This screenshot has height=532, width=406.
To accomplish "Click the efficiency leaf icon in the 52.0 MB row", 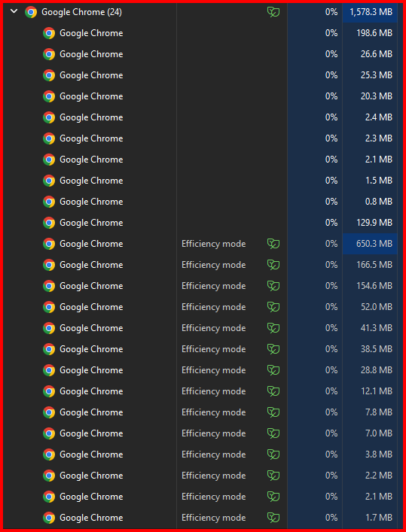I will pos(273,307).
